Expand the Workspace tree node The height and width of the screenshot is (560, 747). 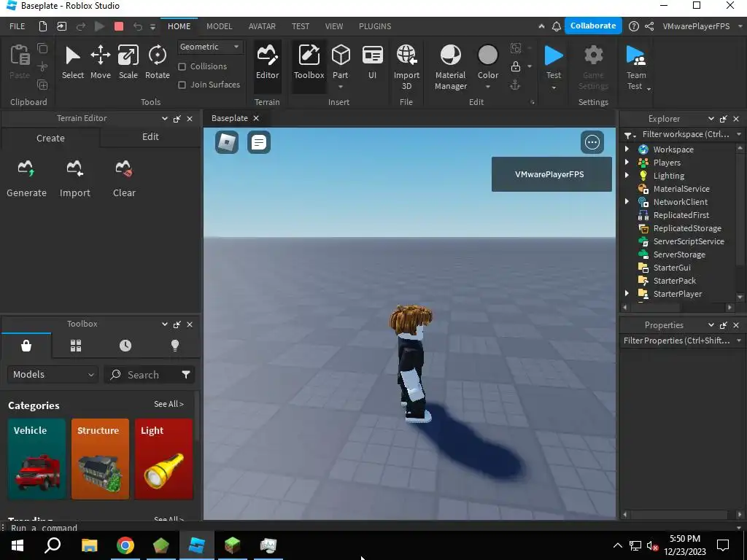pos(627,149)
